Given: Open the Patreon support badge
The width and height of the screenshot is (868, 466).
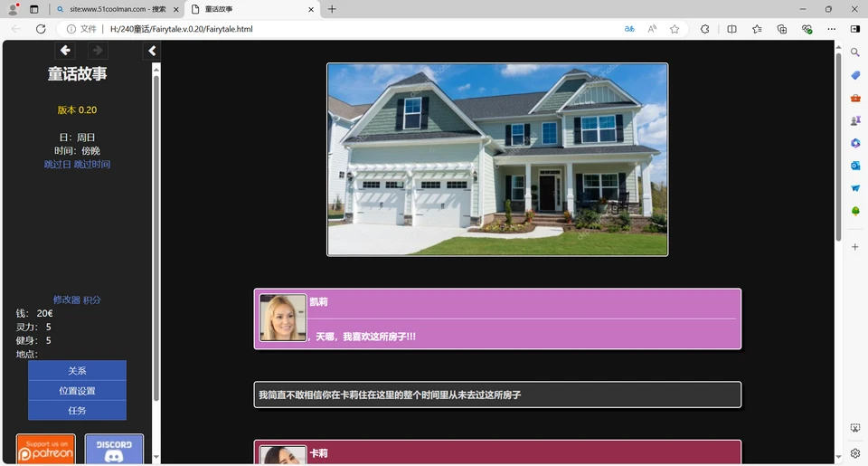Looking at the screenshot, I should 45,450.
